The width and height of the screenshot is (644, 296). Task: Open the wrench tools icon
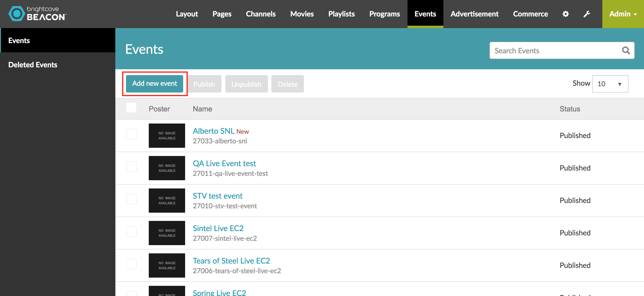587,14
